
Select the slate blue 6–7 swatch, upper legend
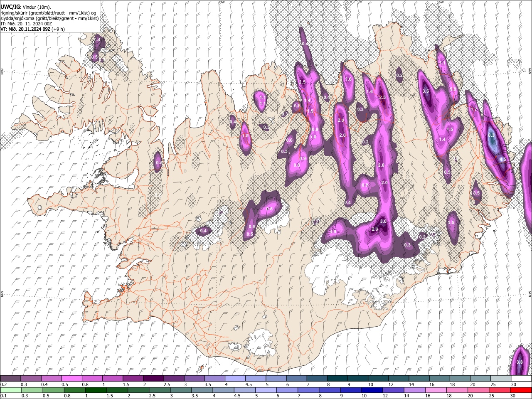pos(296,379)
